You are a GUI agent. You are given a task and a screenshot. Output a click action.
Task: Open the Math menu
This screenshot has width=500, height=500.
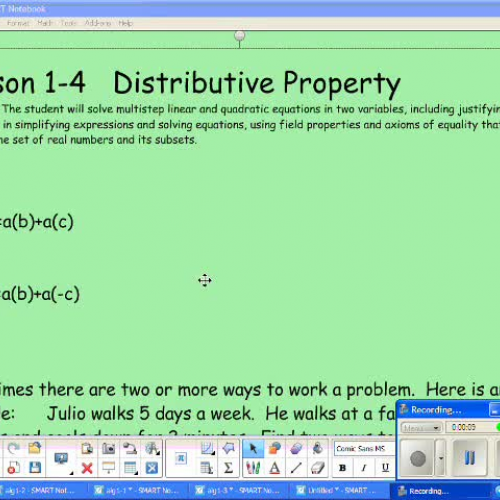coord(45,23)
